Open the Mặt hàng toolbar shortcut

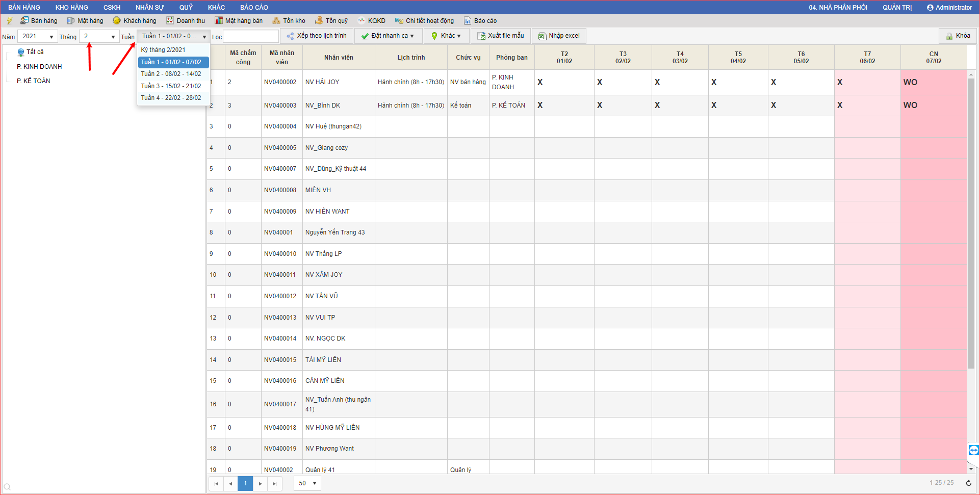pyautogui.click(x=85, y=21)
